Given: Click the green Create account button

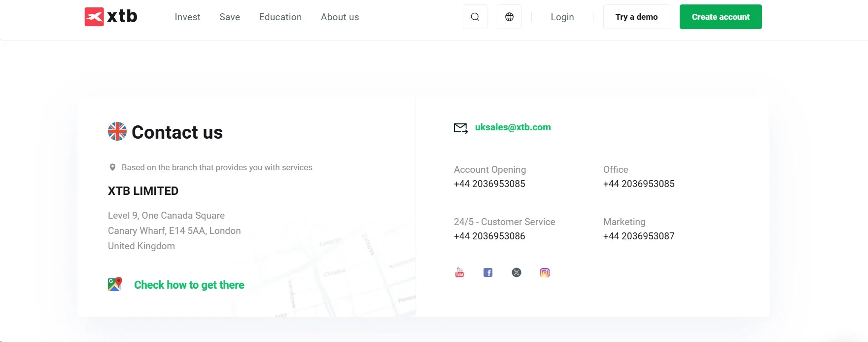Looking at the screenshot, I should pos(721,17).
